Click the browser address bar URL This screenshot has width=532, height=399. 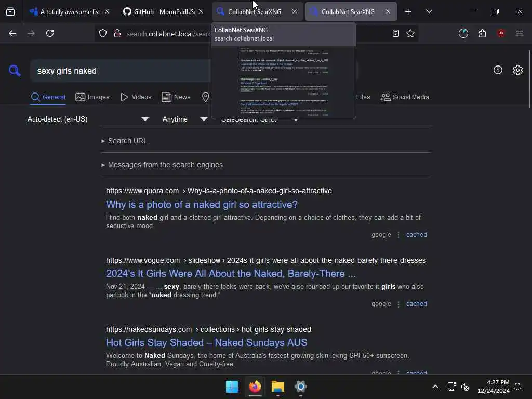[x=168, y=34]
